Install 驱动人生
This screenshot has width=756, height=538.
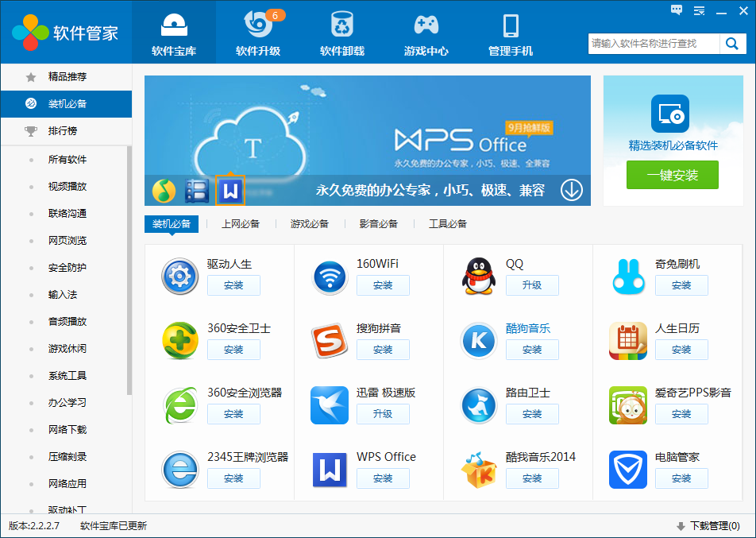coord(233,285)
